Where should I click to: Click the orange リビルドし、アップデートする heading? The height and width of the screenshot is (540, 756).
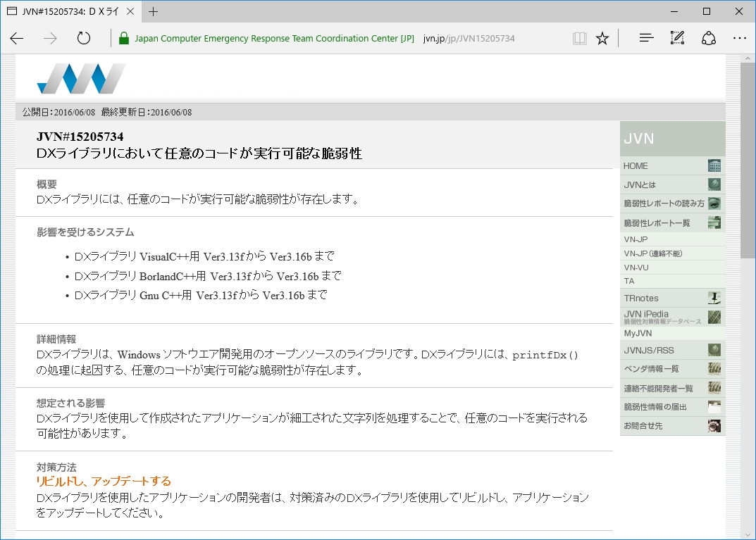(104, 482)
